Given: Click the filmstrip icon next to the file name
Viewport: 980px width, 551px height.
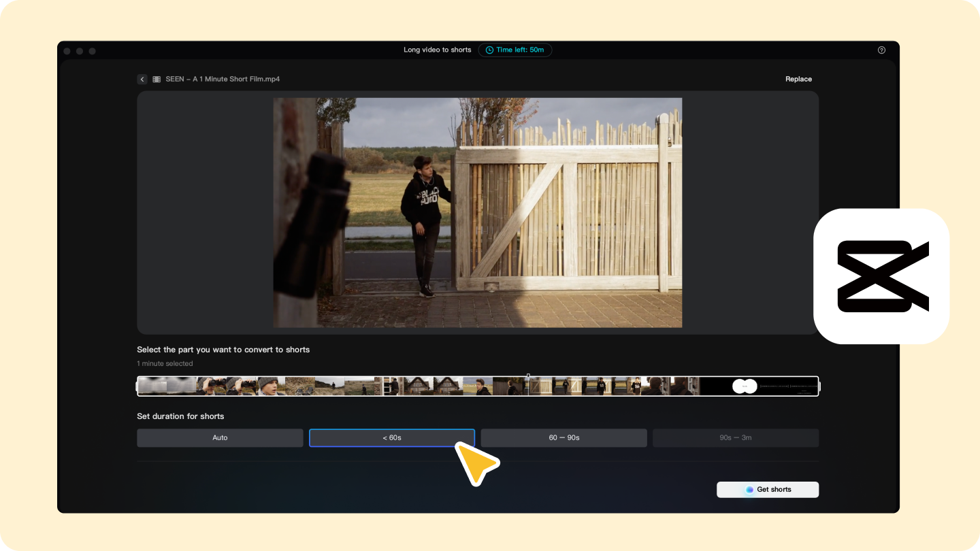Looking at the screenshot, I should pyautogui.click(x=156, y=79).
